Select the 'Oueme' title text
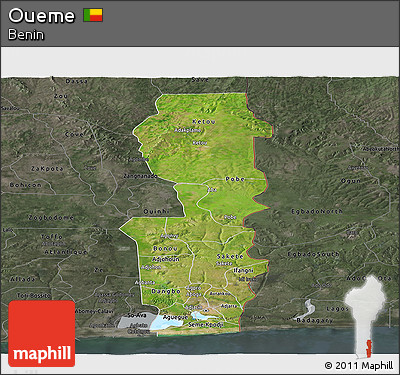This screenshot has height=375, width=400. tap(42, 15)
